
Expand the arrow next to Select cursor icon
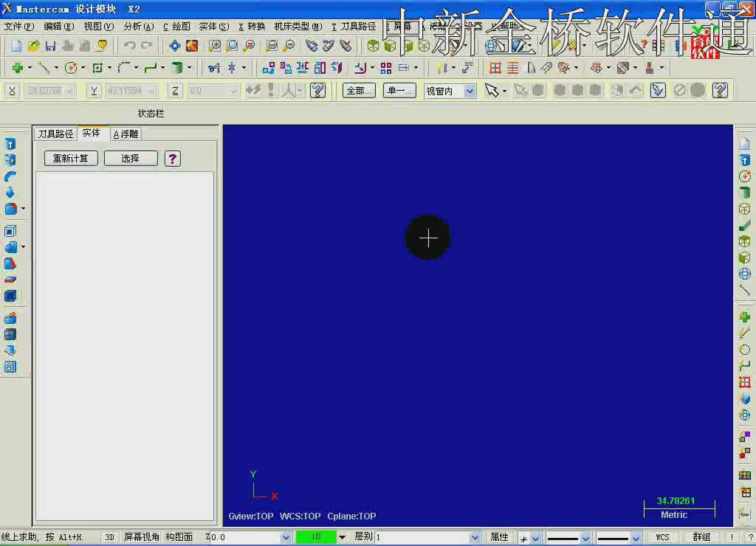point(504,91)
